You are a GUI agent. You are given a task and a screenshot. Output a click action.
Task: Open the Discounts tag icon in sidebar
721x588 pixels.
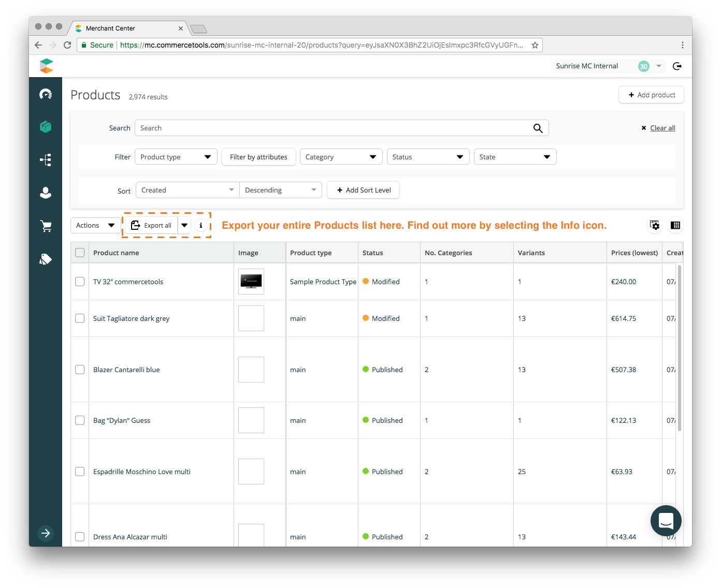click(x=46, y=259)
